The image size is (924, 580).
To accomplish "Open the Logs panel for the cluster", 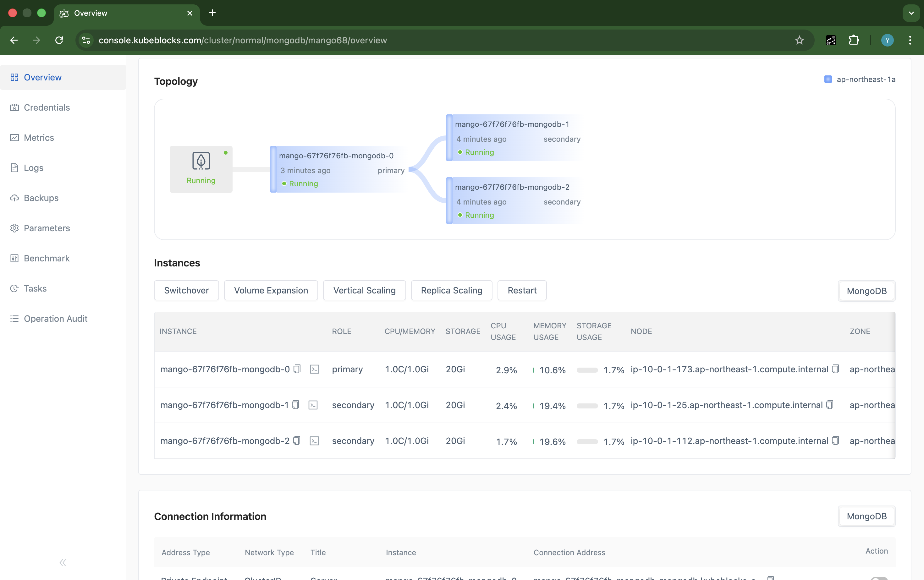I will click(33, 168).
